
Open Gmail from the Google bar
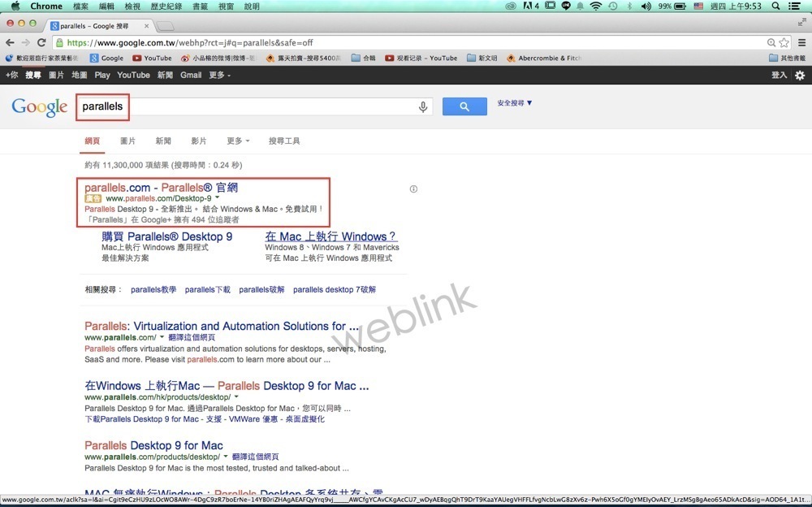click(x=191, y=76)
